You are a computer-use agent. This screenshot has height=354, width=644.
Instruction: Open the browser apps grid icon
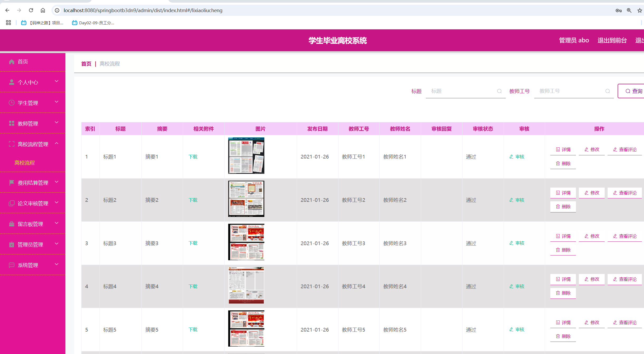pos(8,23)
